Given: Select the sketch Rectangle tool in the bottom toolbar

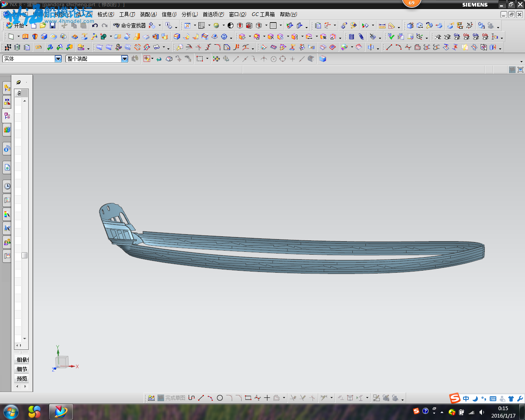Looking at the screenshot, I should tap(248, 398).
